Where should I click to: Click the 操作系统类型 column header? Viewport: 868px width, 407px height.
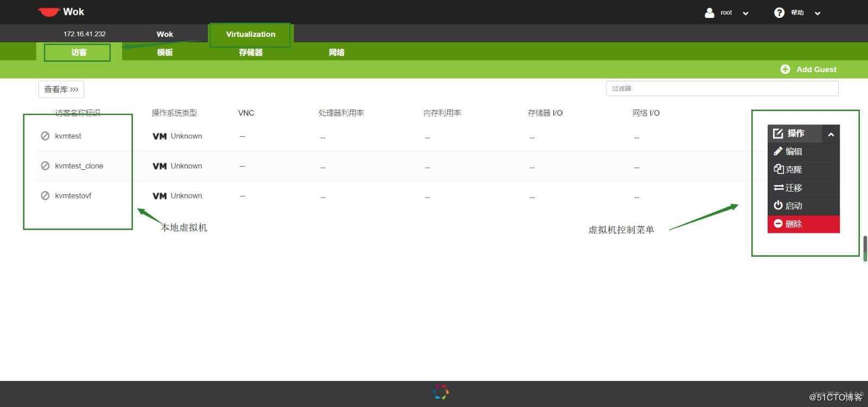coord(174,113)
